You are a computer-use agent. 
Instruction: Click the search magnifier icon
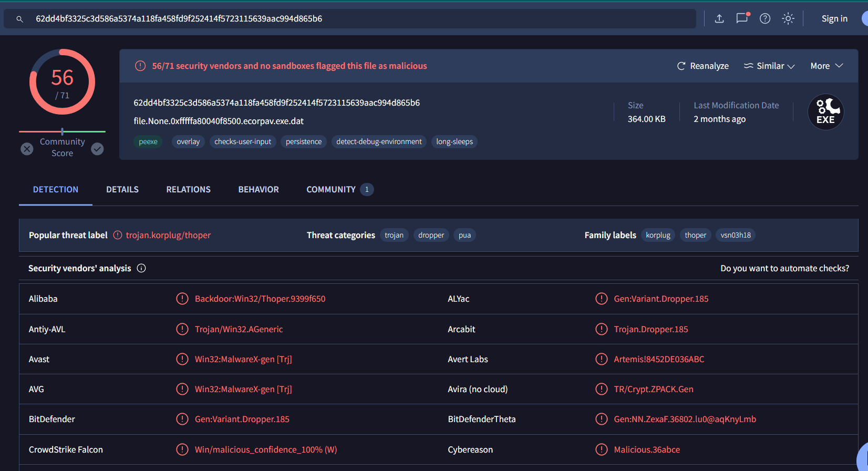tap(19, 19)
